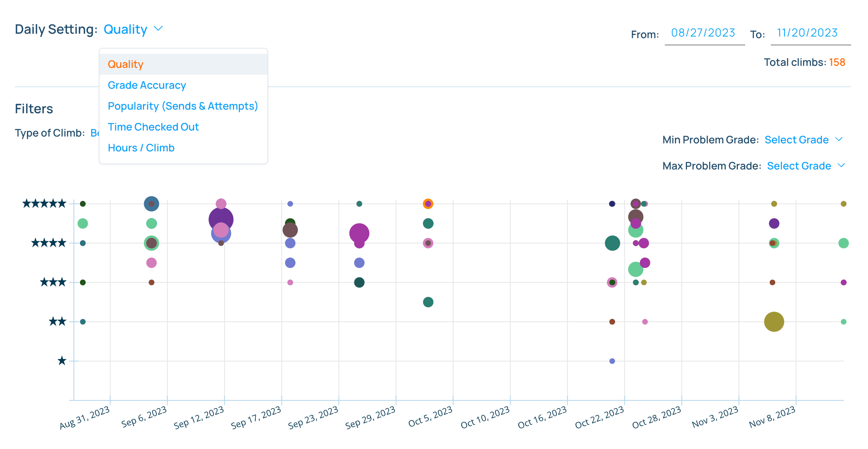Click the five-star rating axis label
Viewport: 868px width, 449px height.
click(x=44, y=204)
